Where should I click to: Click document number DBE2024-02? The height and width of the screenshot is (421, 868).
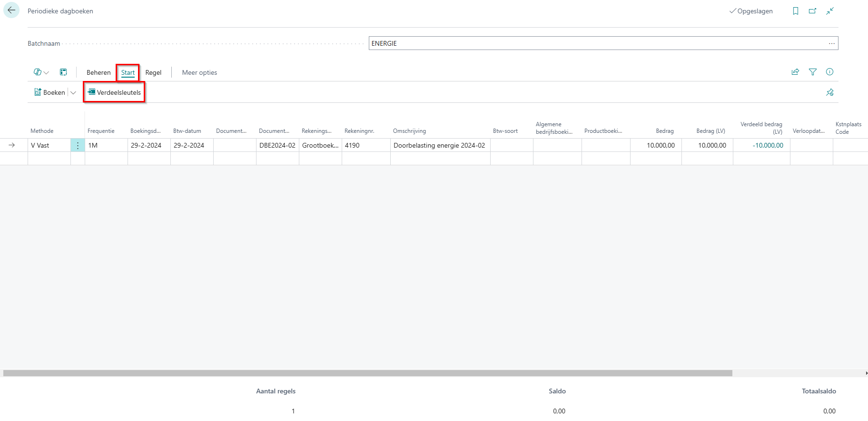click(277, 145)
